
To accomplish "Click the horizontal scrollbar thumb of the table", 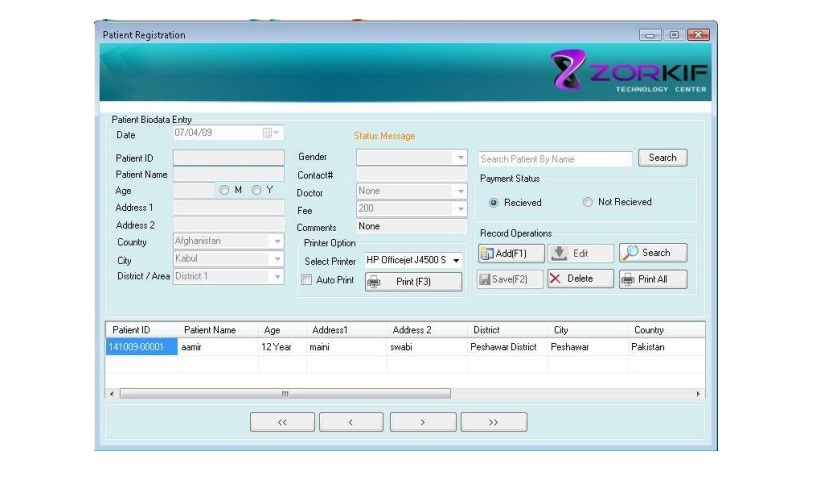I will (285, 394).
